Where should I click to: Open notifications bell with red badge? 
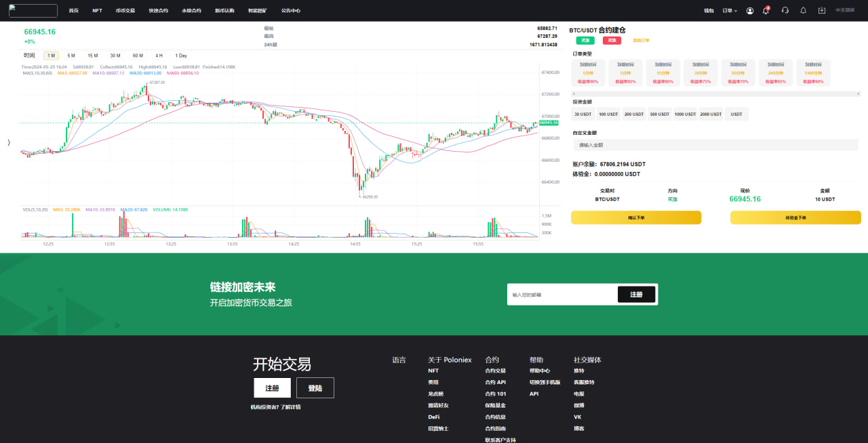click(x=766, y=10)
